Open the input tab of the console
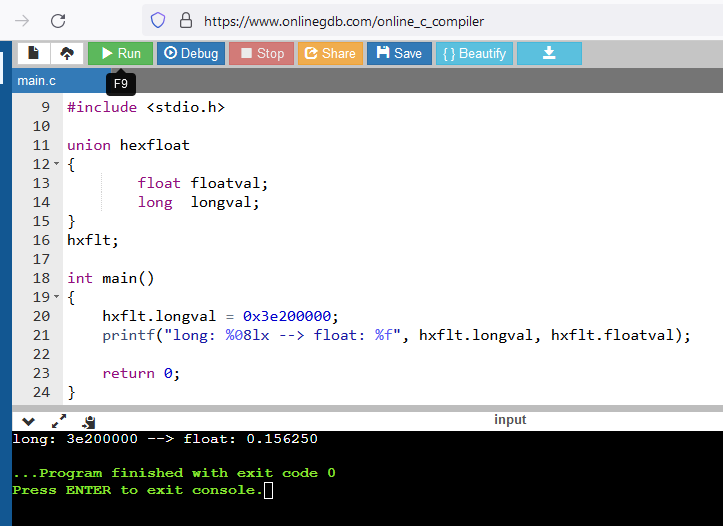This screenshot has height=526, width=723. click(510, 420)
